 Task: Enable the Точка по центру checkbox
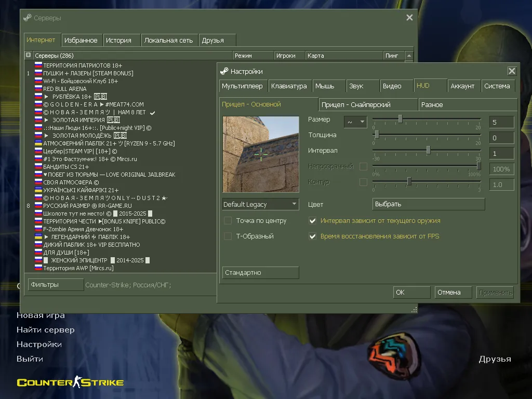(228, 221)
